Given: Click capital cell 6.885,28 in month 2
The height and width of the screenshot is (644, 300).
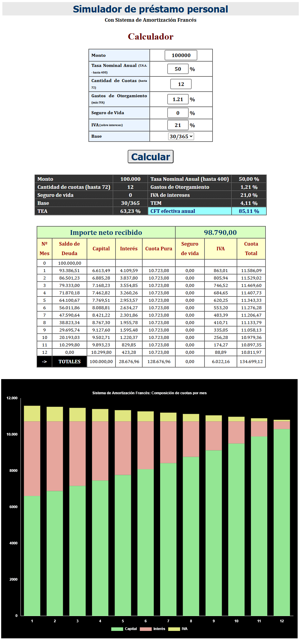Looking at the screenshot, I should [101, 278].
